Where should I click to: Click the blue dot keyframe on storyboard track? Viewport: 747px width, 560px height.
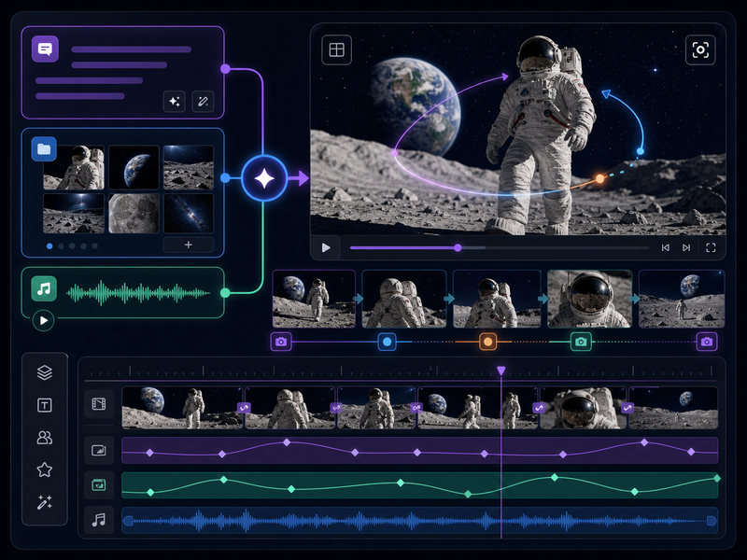pyautogui.click(x=388, y=342)
